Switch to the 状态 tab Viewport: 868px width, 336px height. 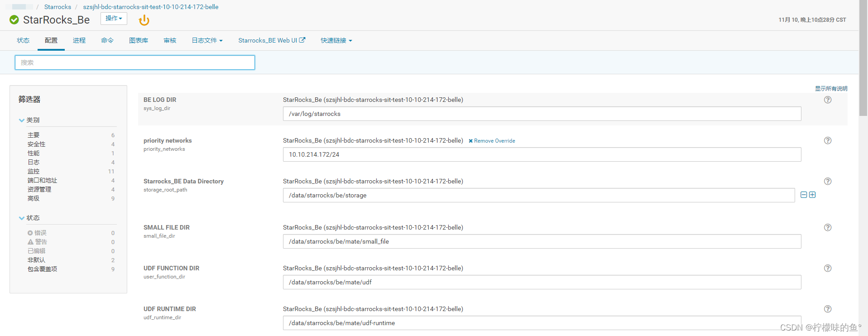23,40
